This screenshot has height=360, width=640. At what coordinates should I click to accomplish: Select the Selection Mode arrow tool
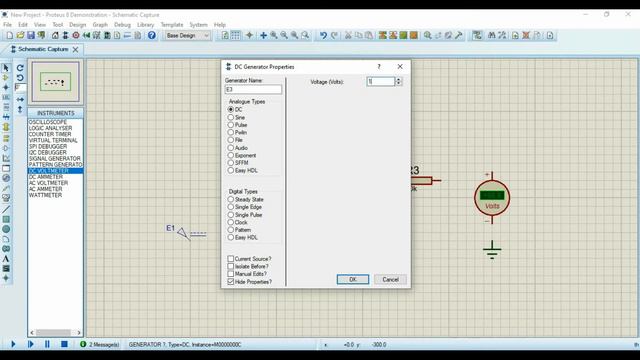(6, 67)
